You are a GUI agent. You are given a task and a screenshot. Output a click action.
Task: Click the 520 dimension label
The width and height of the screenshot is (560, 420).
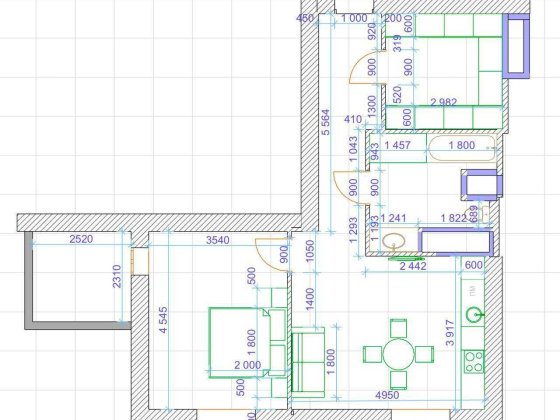397,95
